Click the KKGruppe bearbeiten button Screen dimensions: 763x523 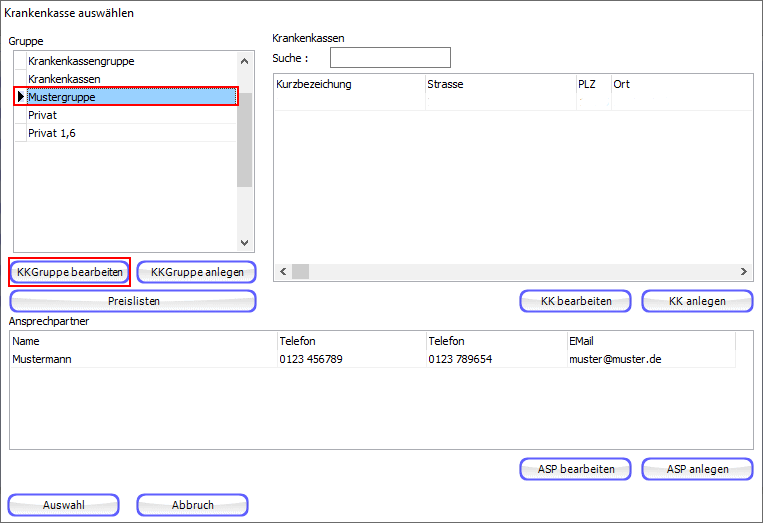click(70, 272)
